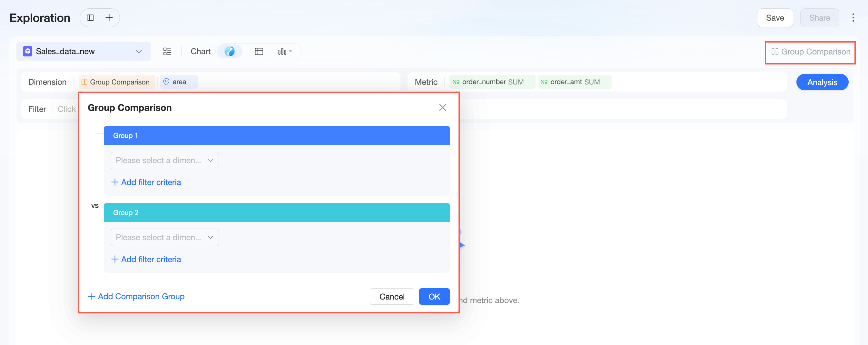Click the Metric label

click(426, 82)
